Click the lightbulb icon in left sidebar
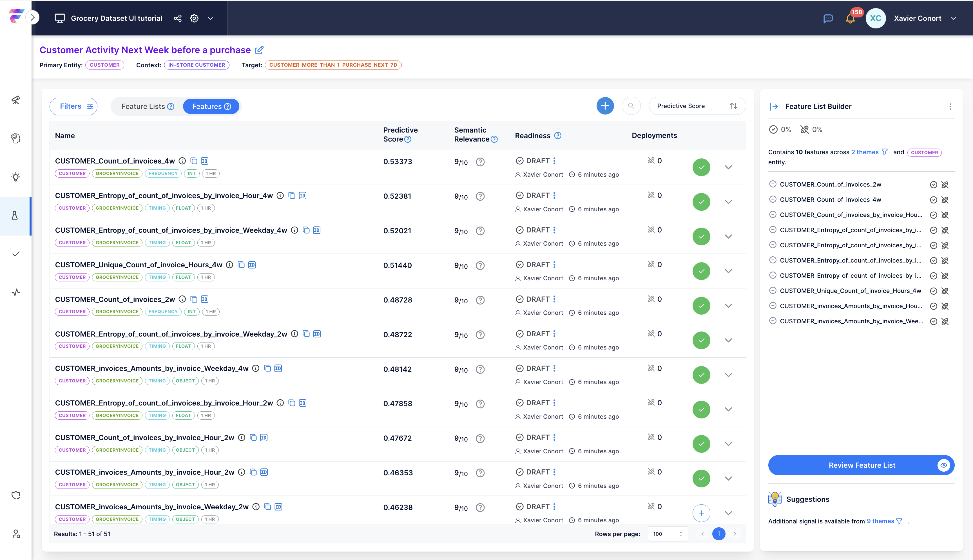This screenshot has height=560, width=973. coord(16,177)
